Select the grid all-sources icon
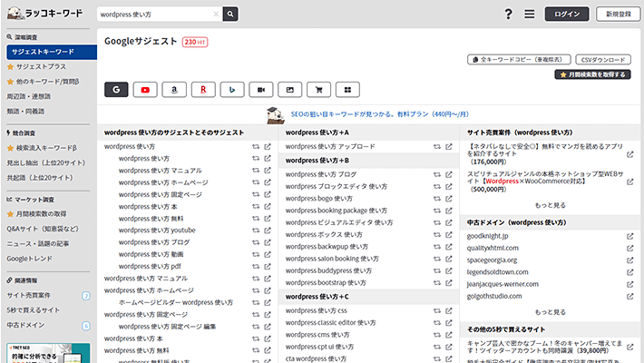644x363 pixels. click(x=347, y=90)
